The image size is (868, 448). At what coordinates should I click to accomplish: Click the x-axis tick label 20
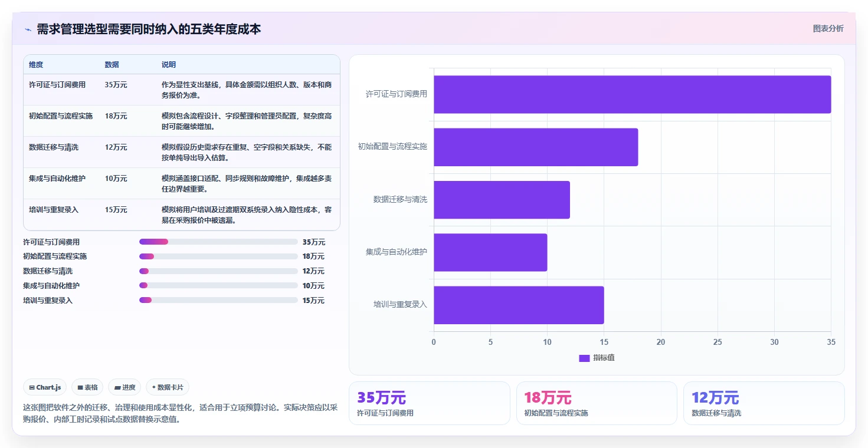point(661,342)
